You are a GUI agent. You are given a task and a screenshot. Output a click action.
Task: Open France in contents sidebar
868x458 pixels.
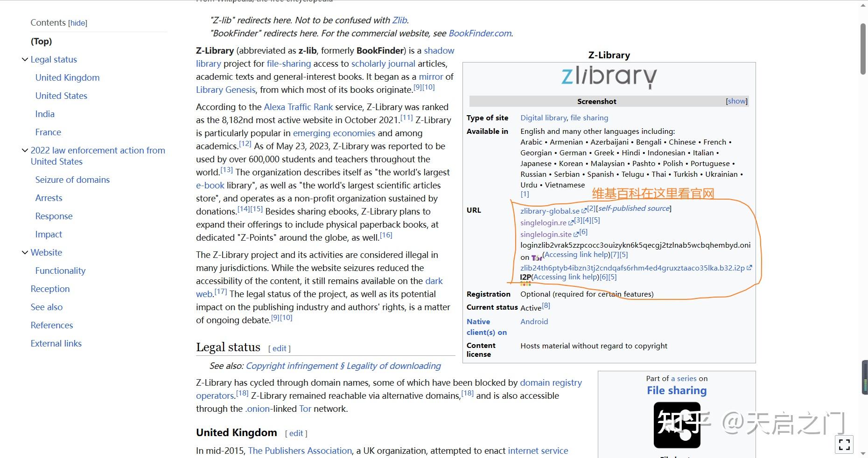coord(48,132)
